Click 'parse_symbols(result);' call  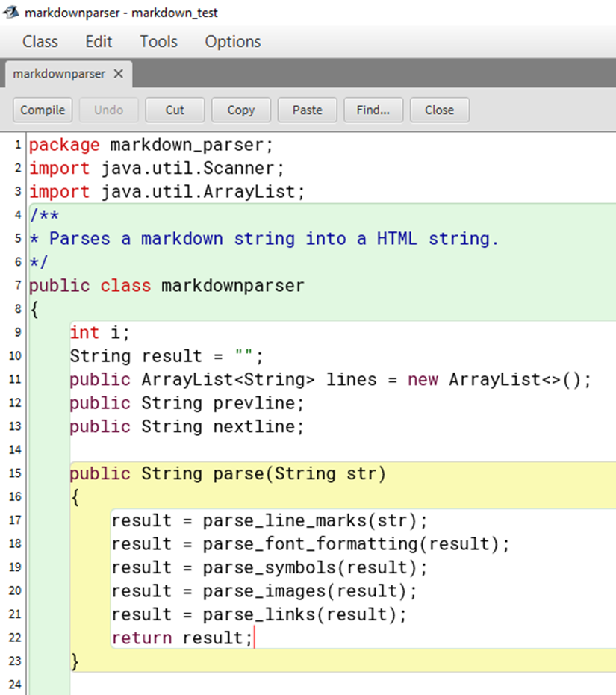[x=315, y=568]
